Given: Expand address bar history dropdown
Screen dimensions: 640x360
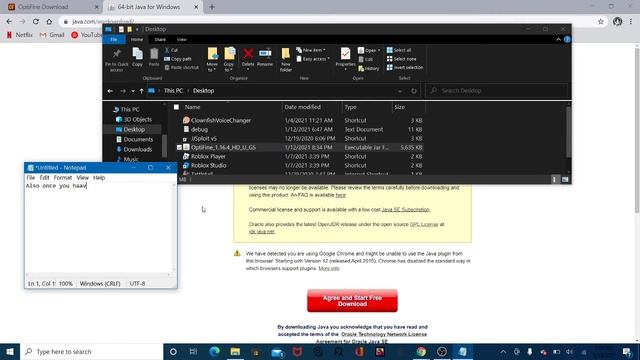Looking at the screenshot, I should [400, 91].
